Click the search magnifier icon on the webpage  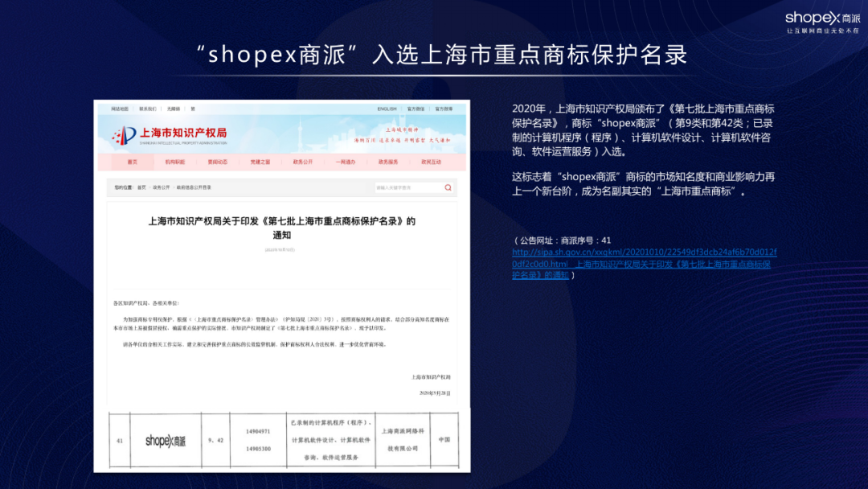coord(448,187)
